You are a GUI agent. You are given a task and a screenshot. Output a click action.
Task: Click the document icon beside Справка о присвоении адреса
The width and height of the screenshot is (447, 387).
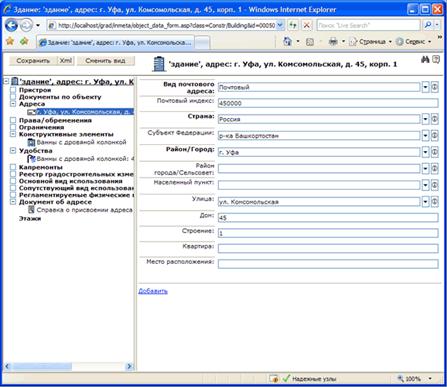coord(31,210)
